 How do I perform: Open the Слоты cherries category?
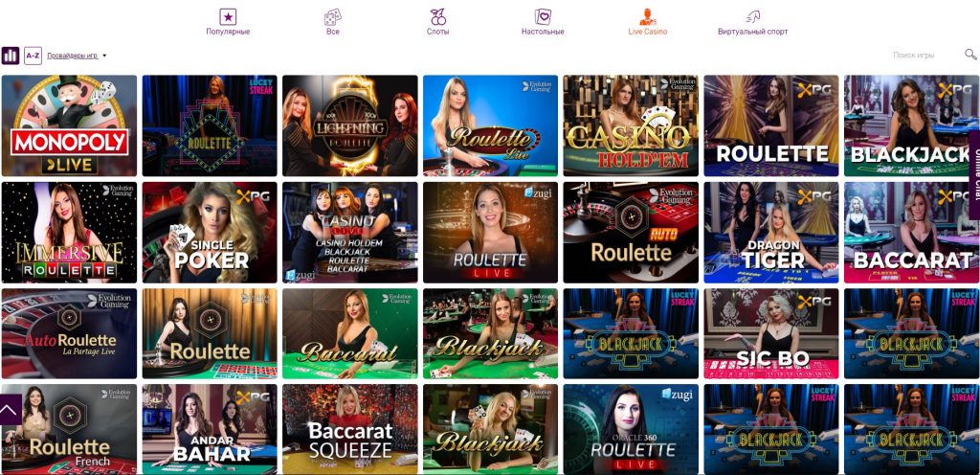pyautogui.click(x=438, y=22)
